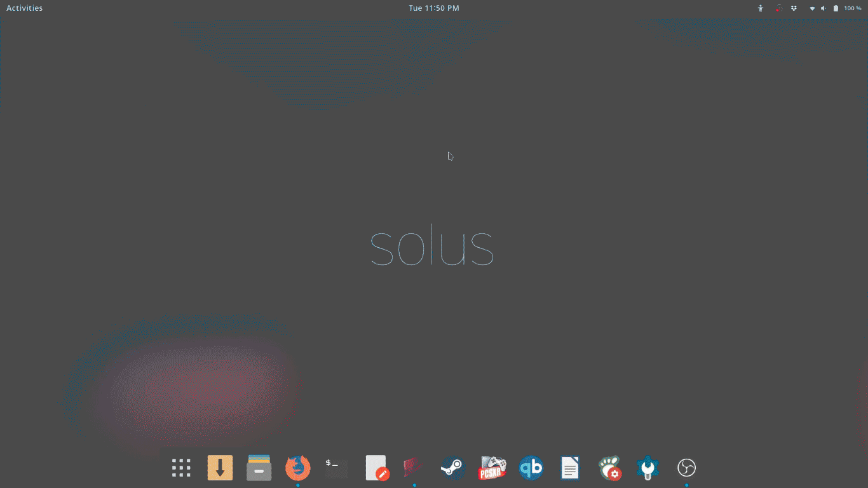Viewport: 868px width, 488px height.
Task: Open the accessibility menu in top bar
Action: tap(760, 8)
